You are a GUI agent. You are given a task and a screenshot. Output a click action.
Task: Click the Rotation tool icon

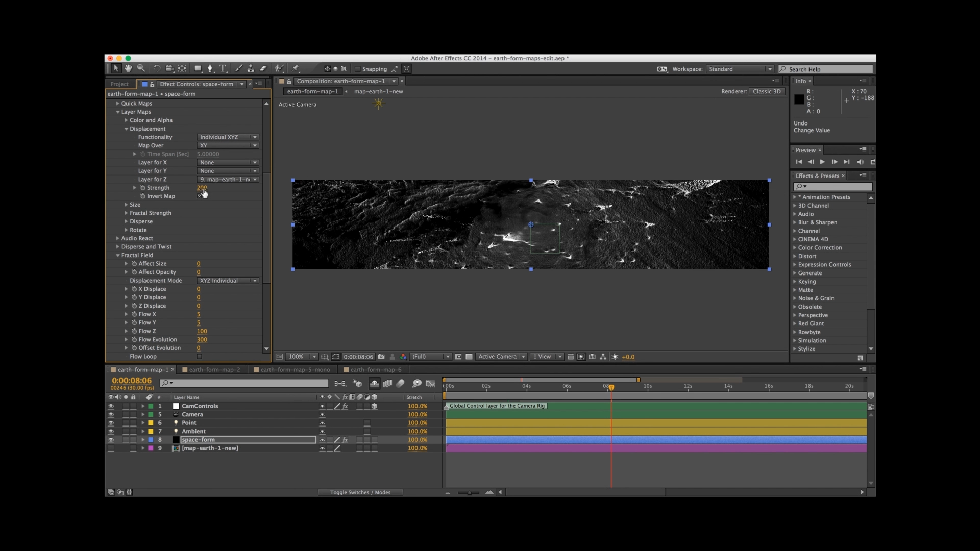[x=157, y=68]
